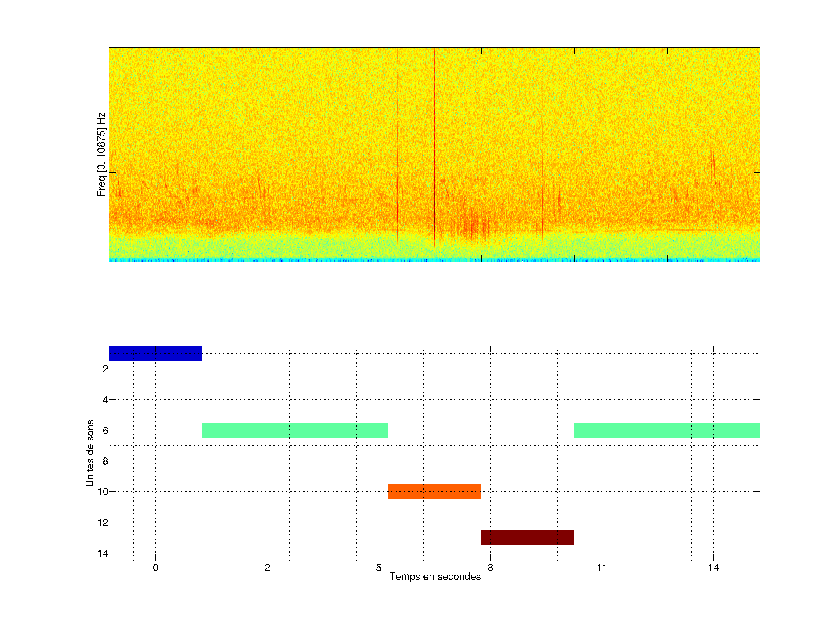Viewport: 840px width, 630px height.
Task: Click the second green bar starting near 11 seconds
Action: (x=667, y=430)
